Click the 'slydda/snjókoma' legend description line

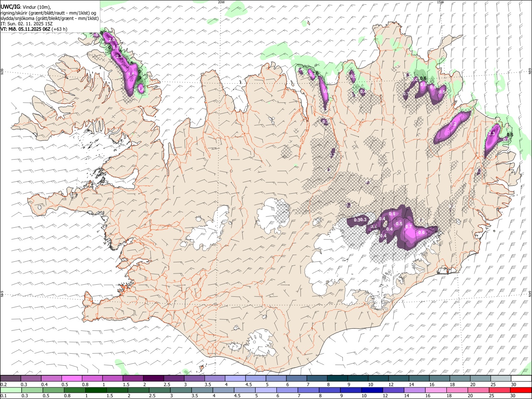[x=50, y=18]
